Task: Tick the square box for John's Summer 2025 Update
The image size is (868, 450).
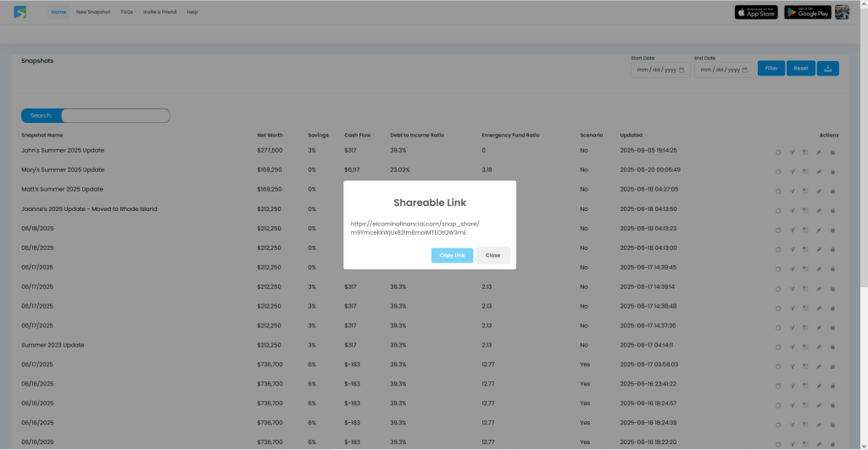Action: pyautogui.click(x=778, y=153)
